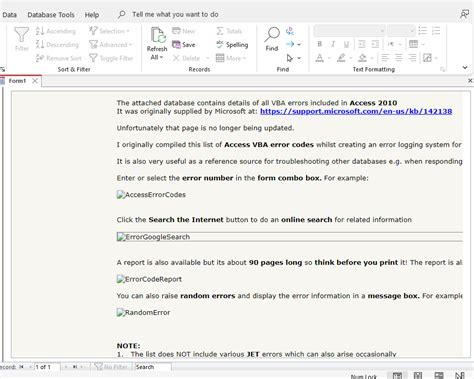
Task: Click the Font Color button
Action: tap(320, 58)
